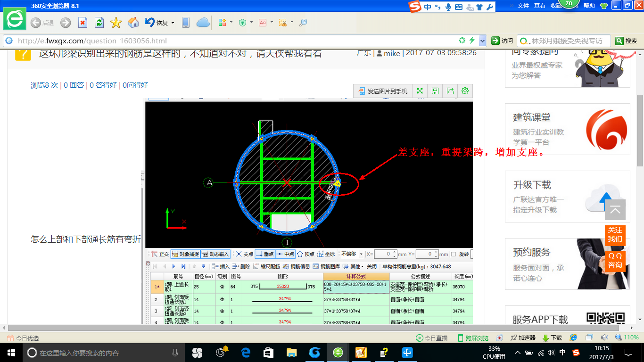Click the Cortana taskbar search box
The width and height of the screenshot is (644, 362).
[x=103, y=353]
